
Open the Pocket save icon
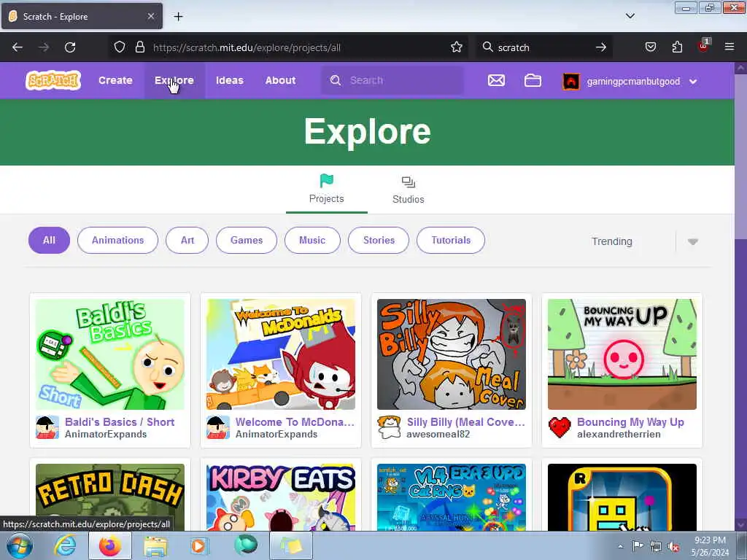pyautogui.click(x=650, y=47)
